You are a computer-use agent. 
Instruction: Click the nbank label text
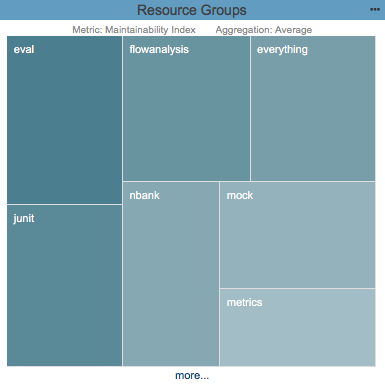point(144,195)
